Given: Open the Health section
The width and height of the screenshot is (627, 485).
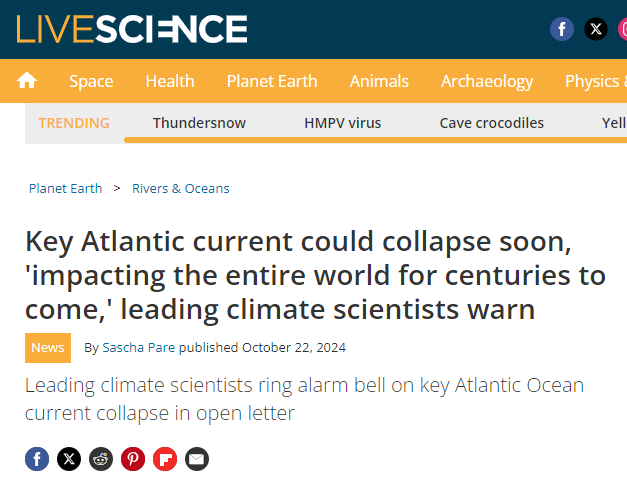Looking at the screenshot, I should pyautogui.click(x=170, y=81).
